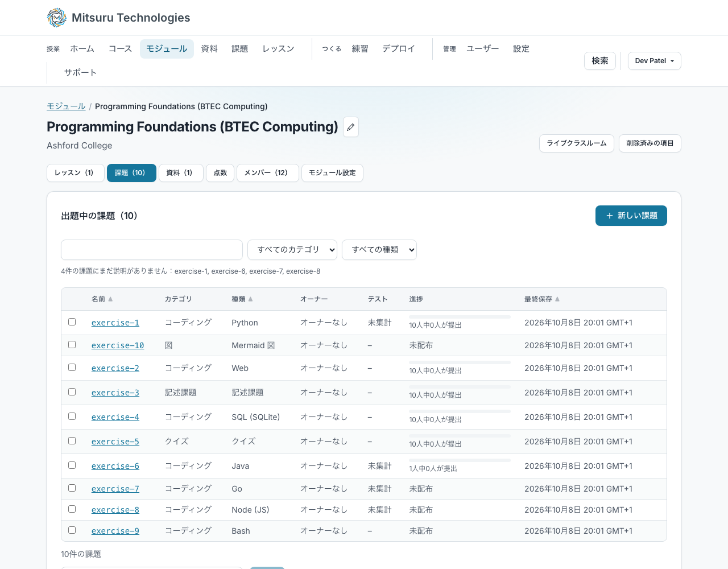Select the exercise-9 row checkbox
728x569 pixels.
[72, 530]
